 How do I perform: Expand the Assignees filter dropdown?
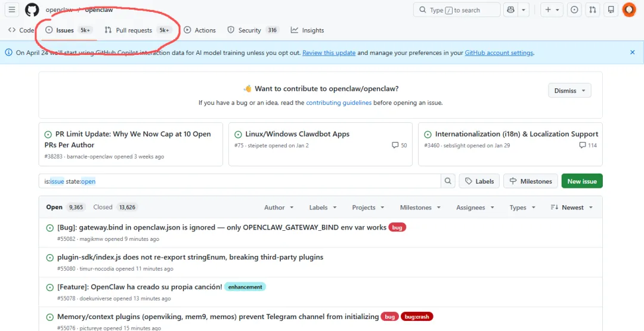(x=475, y=208)
